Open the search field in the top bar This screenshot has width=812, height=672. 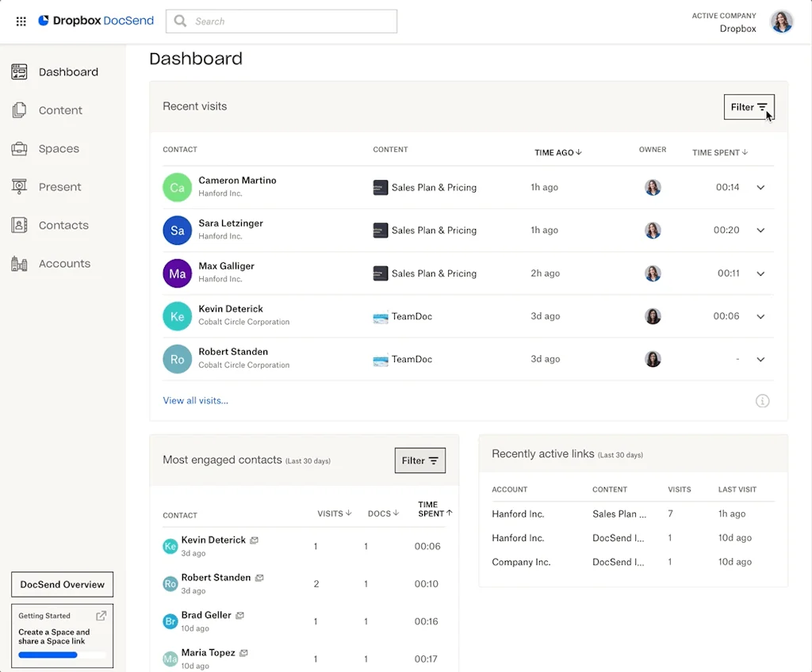point(281,21)
